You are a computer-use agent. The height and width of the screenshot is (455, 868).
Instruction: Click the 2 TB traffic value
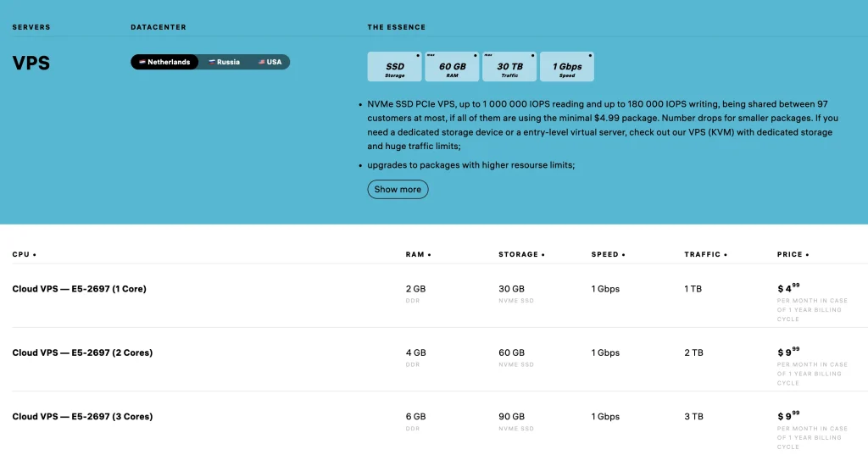(x=693, y=352)
